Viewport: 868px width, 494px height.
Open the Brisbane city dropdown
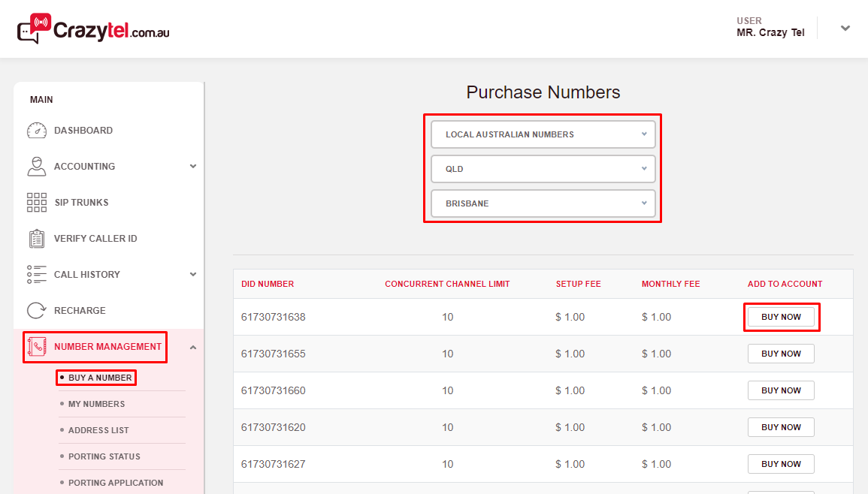(543, 203)
